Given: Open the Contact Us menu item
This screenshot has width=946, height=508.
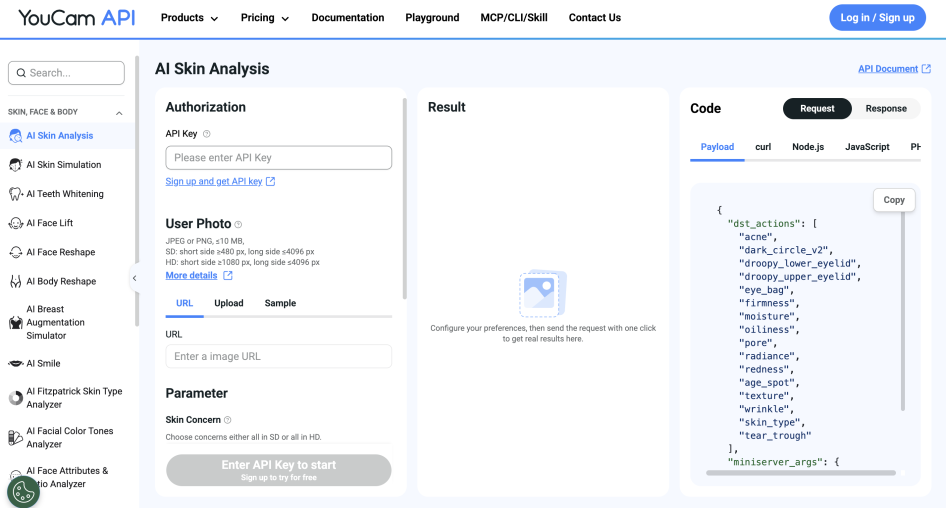Looking at the screenshot, I should pyautogui.click(x=594, y=18).
